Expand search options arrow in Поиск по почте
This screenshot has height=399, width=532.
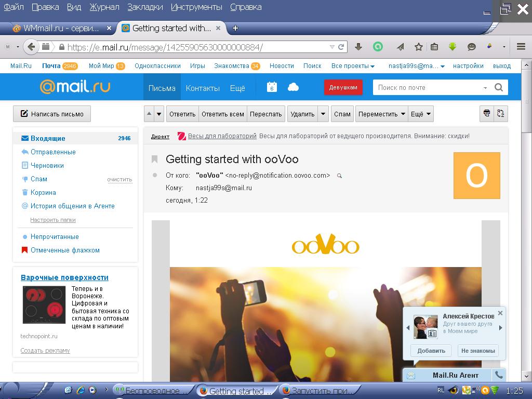(x=485, y=88)
